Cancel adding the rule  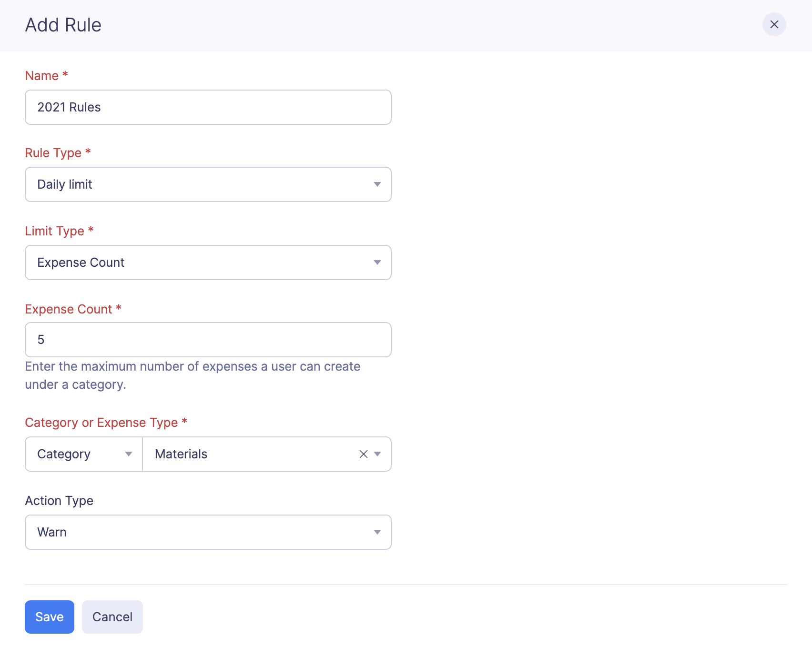[112, 617]
